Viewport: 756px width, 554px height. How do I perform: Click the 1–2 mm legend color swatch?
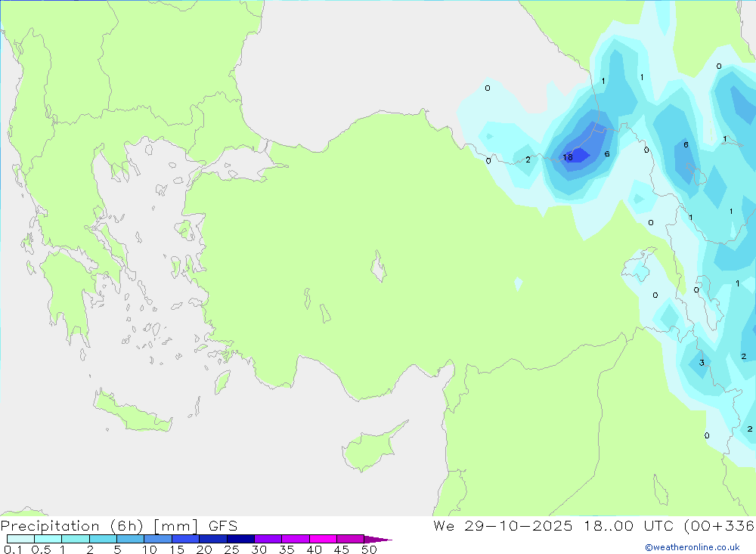click(x=76, y=539)
